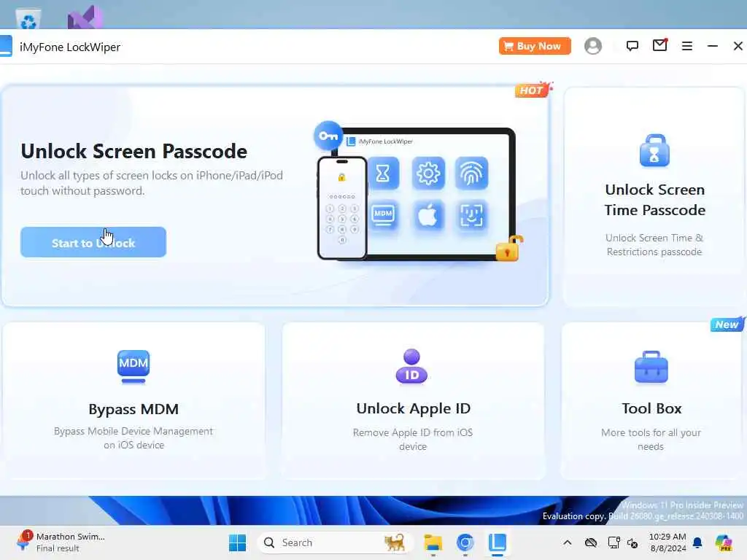The height and width of the screenshot is (560, 747).
Task: Open Unlock Screen Time Passcode title
Action: 654,200
